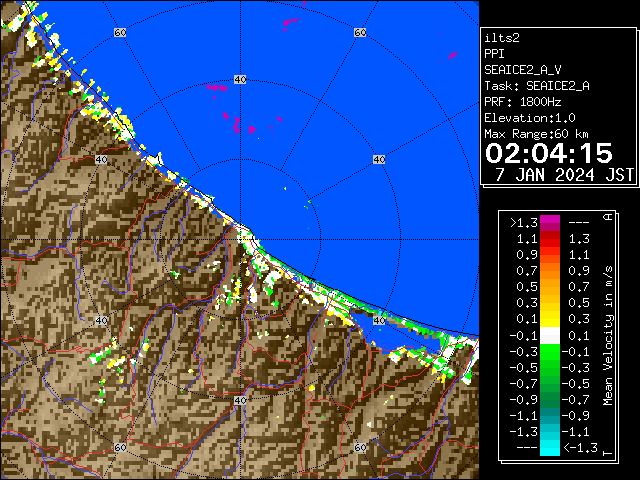
Task: Click the lower-right 60 range ring label
Action: coord(360,448)
